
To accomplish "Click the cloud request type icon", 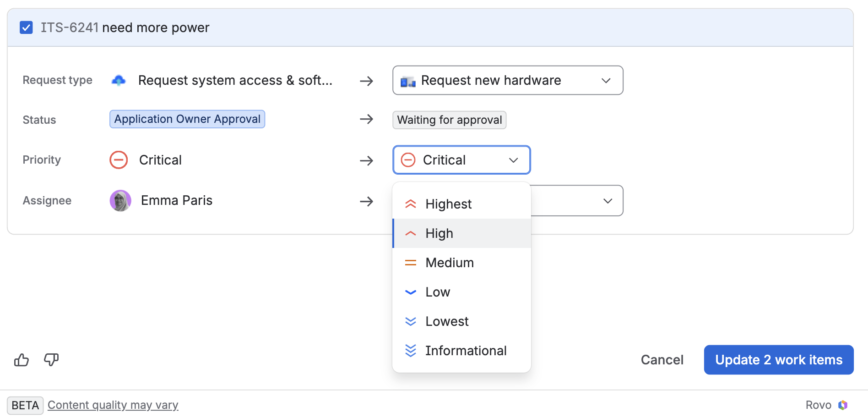I will click(119, 81).
